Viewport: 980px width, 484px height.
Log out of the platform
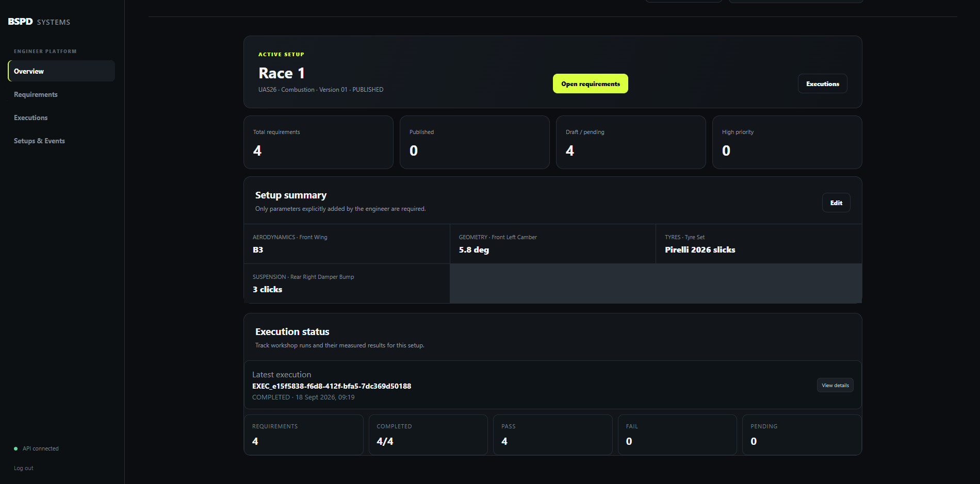click(24, 468)
